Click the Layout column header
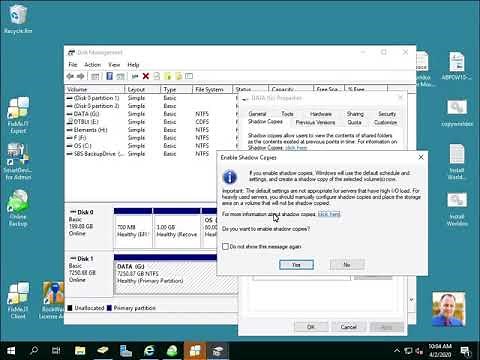The width and height of the screenshot is (480, 360). pyautogui.click(x=142, y=89)
